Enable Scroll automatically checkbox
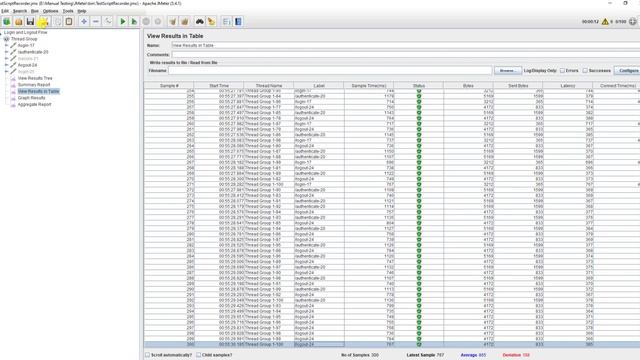Viewport: 640px width, 360px height. coord(148,355)
